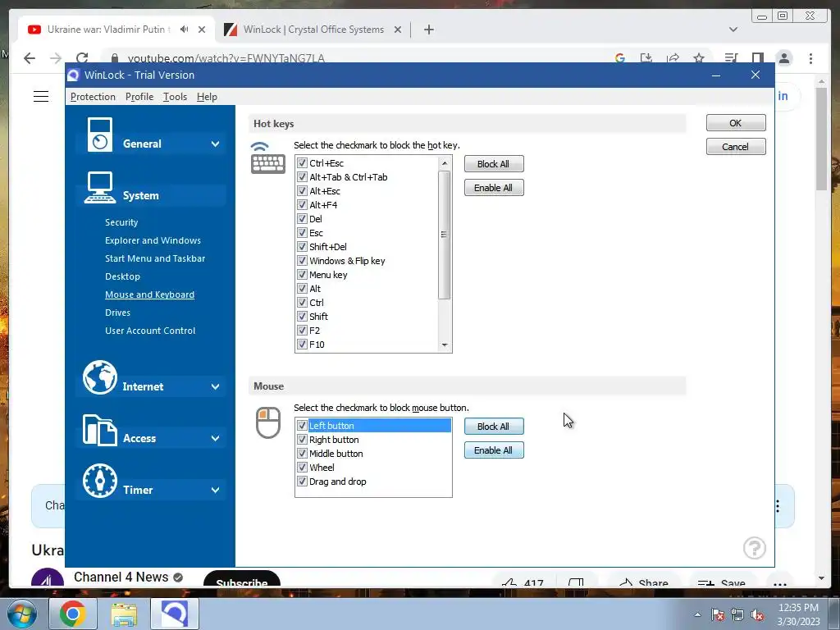This screenshot has height=630, width=840.
Task: Click Chrome's back navigation arrow
Action: (x=30, y=58)
